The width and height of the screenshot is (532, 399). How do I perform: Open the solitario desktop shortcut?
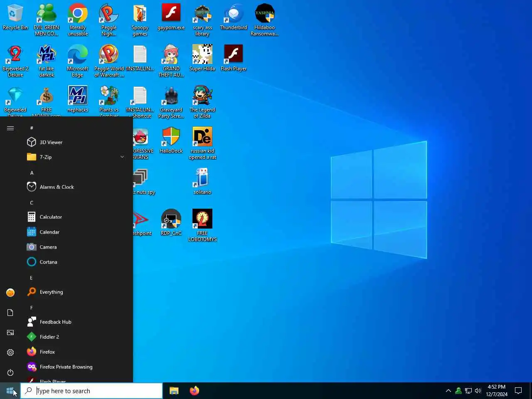(202, 182)
